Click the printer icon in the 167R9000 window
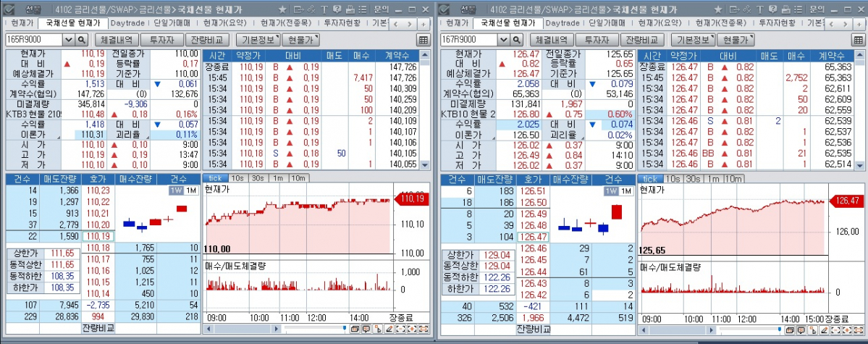Image resolution: width=868 pixels, height=344 pixels. (x=785, y=9)
